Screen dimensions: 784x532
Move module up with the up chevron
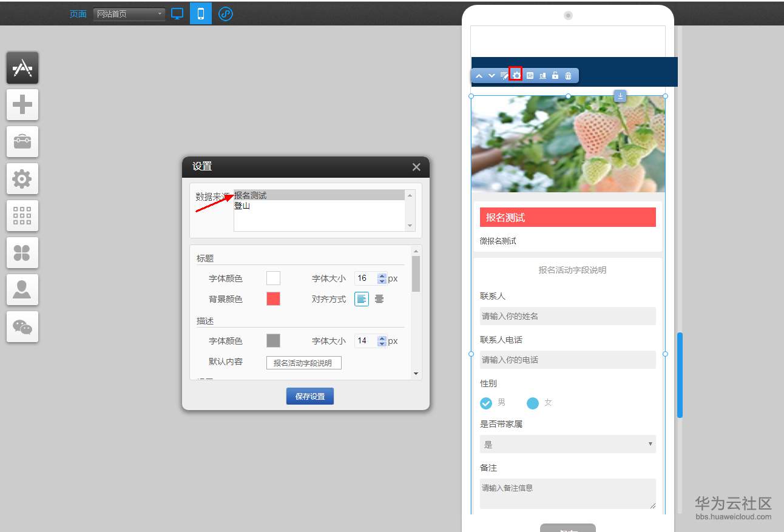click(479, 76)
